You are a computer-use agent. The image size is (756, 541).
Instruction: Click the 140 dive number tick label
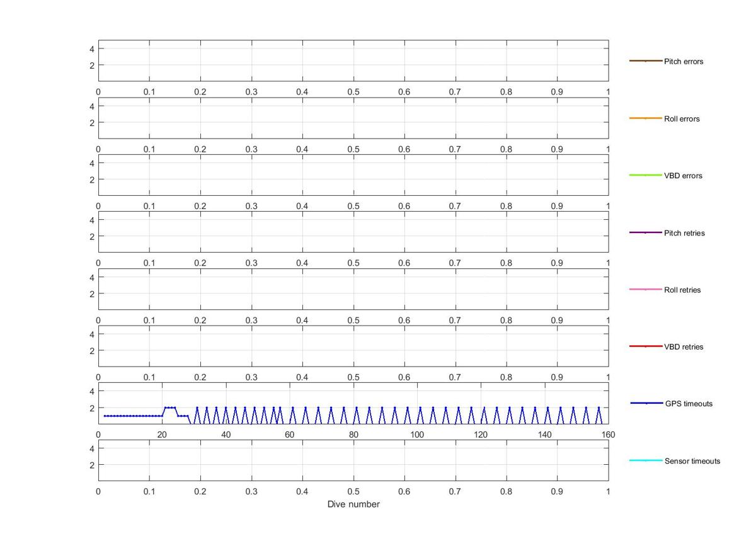click(544, 435)
